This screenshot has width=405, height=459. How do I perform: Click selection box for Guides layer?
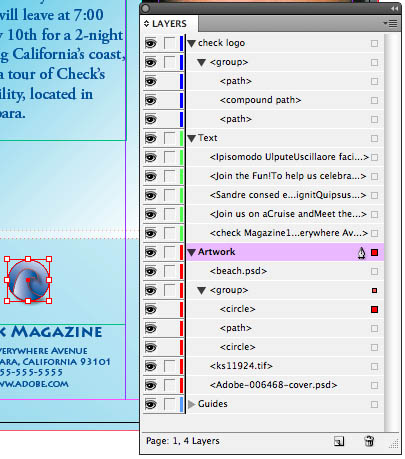pyautogui.click(x=374, y=405)
